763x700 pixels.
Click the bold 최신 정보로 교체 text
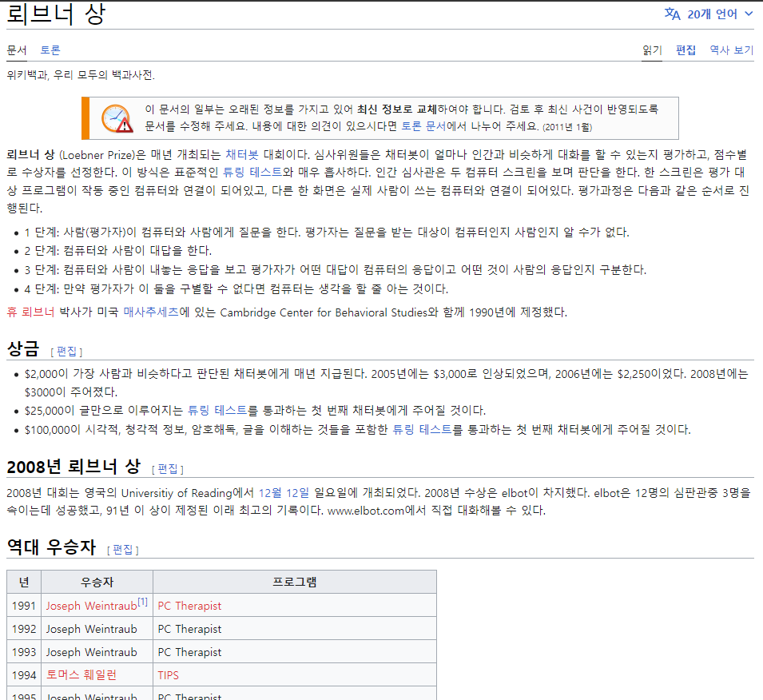[x=396, y=109]
